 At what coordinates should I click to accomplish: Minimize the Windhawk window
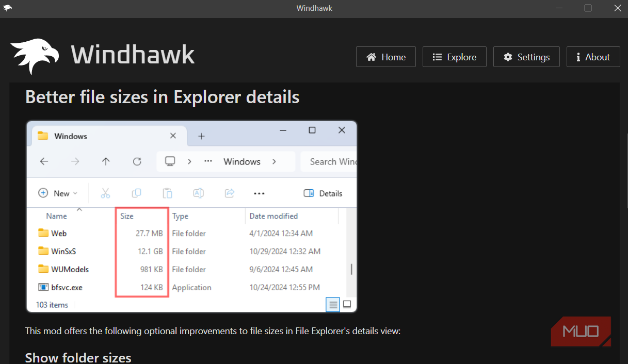tap(559, 8)
